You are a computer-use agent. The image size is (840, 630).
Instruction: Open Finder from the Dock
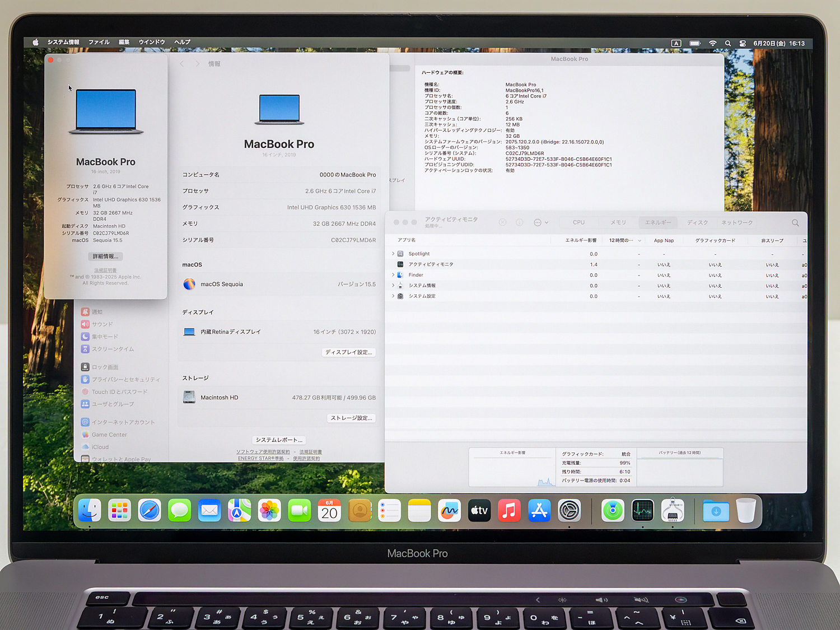[x=90, y=510]
